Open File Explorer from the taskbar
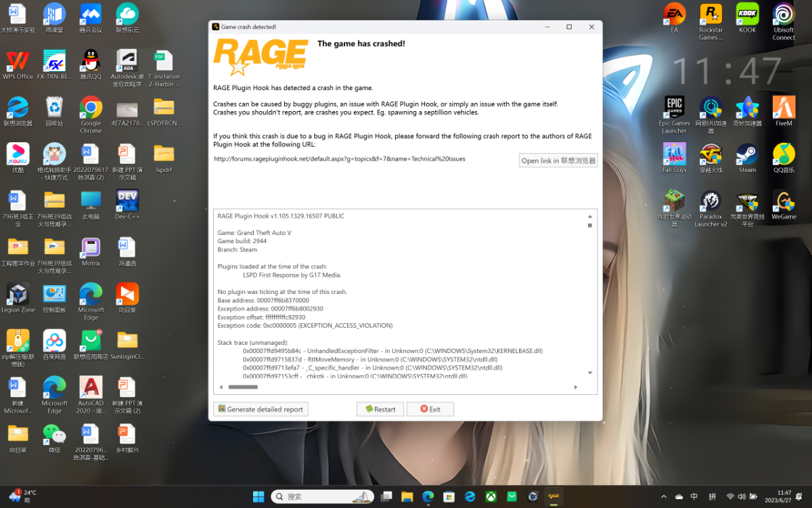This screenshot has width=812, height=508. (x=407, y=496)
